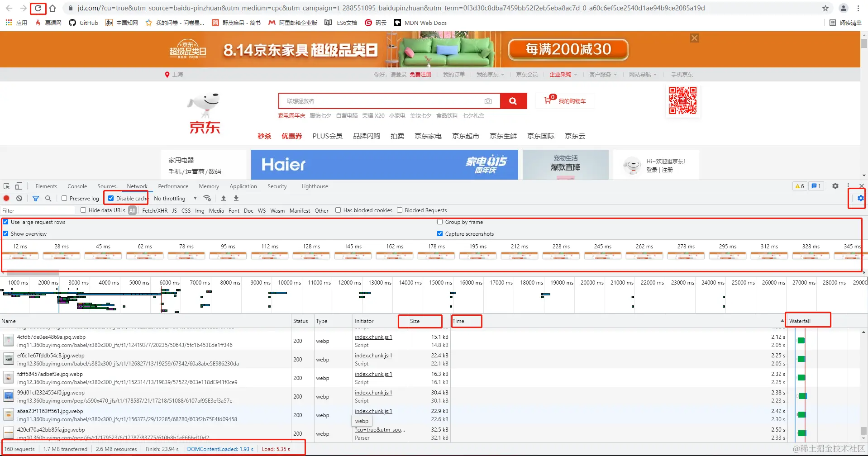This screenshot has height=456, width=868.
Task: Expand the 我的京东 dropdown
Action: (490, 75)
